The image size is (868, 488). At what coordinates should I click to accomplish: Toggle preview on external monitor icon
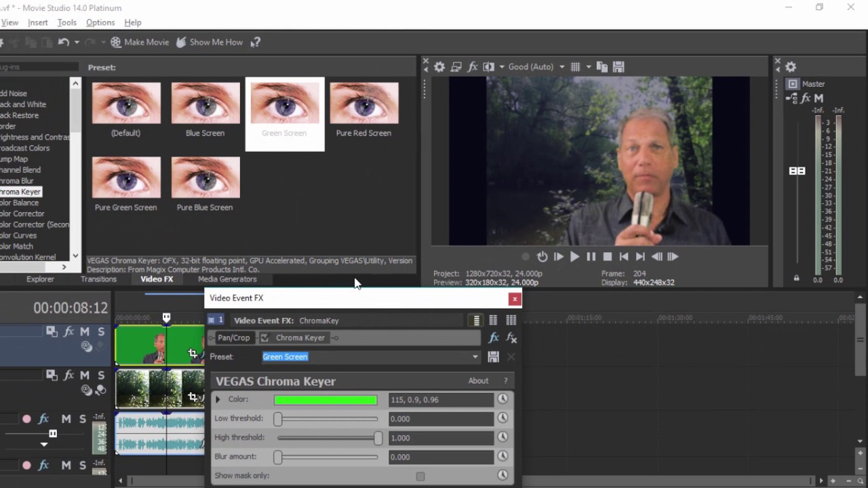pos(456,67)
